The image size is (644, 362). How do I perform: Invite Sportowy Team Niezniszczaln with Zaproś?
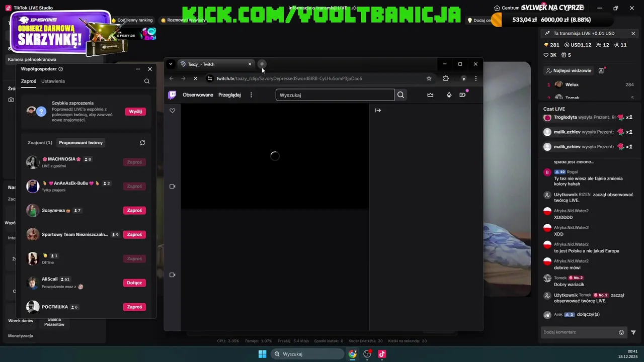point(134,234)
